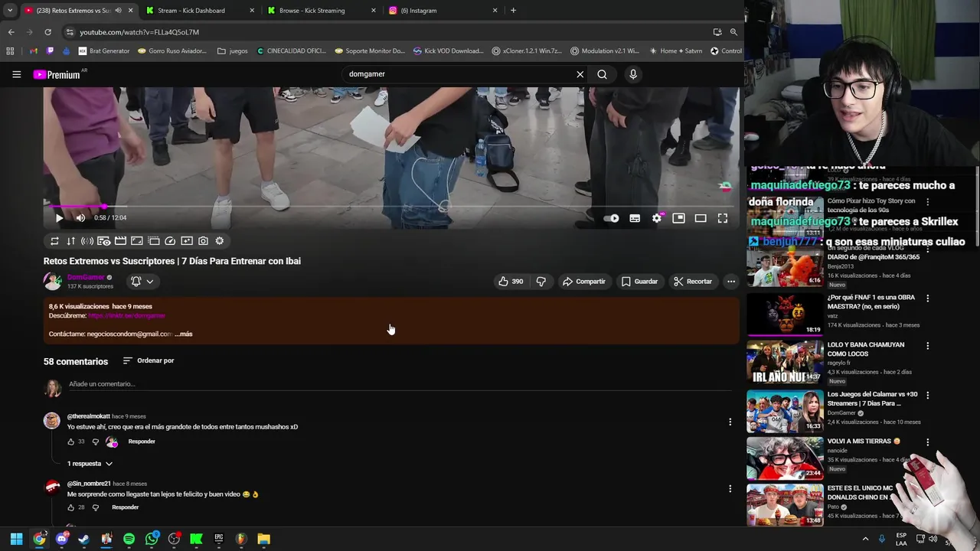Image resolution: width=980 pixels, height=551 pixels.
Task: Open the Ordenar por sort menu
Action: coord(149,360)
